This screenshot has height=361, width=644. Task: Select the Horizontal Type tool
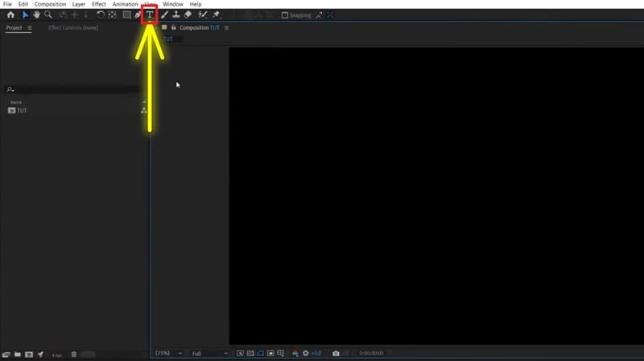point(150,14)
